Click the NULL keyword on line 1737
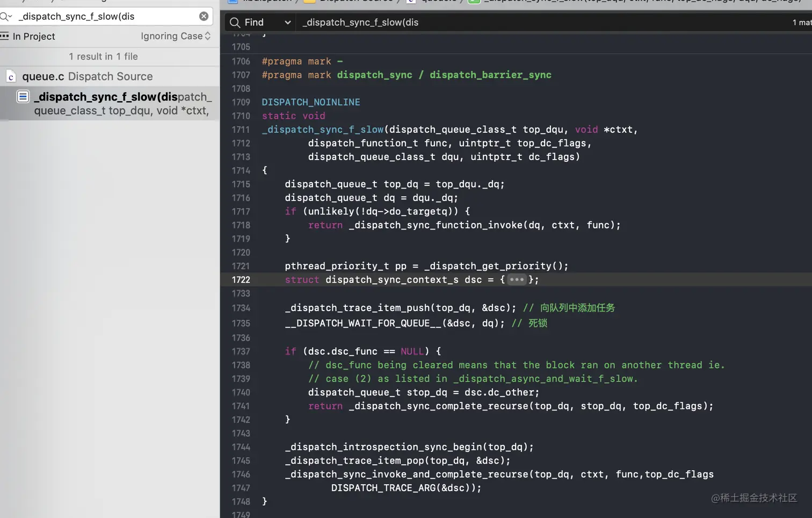Image resolution: width=812 pixels, height=518 pixels. click(x=412, y=351)
